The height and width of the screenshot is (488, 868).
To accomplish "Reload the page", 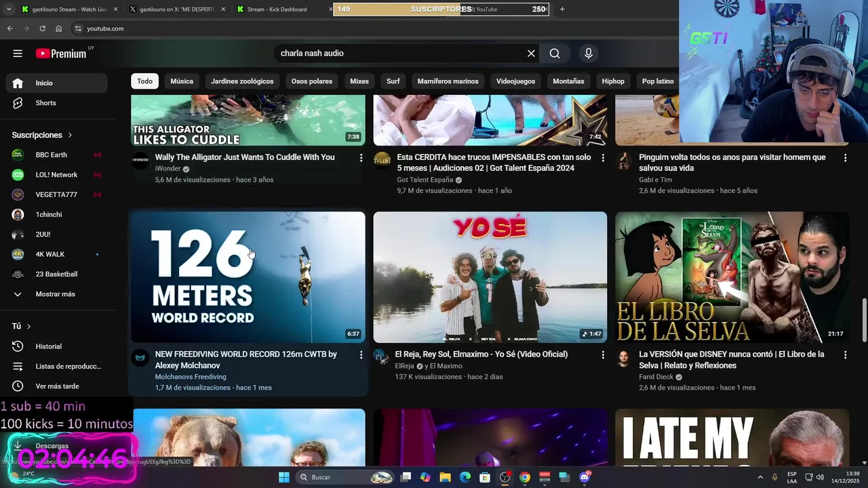I will point(42,28).
